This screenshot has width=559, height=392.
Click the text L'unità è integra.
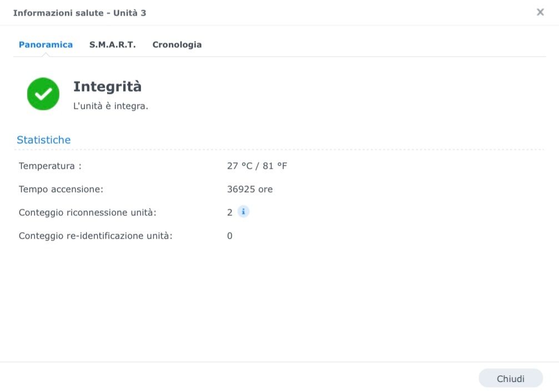click(x=110, y=106)
